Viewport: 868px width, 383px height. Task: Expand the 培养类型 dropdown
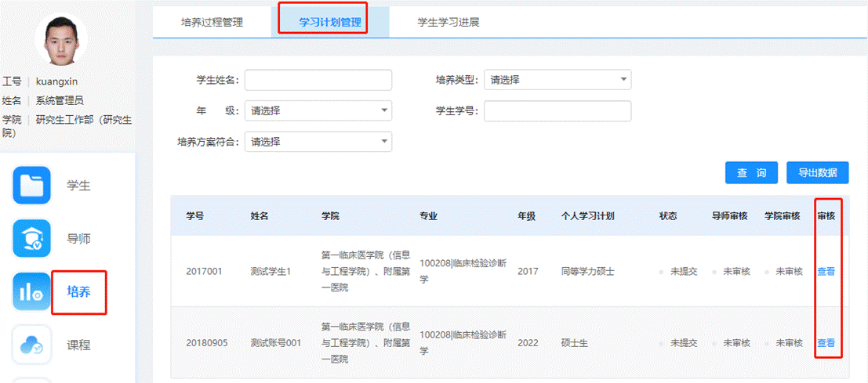[x=557, y=80]
